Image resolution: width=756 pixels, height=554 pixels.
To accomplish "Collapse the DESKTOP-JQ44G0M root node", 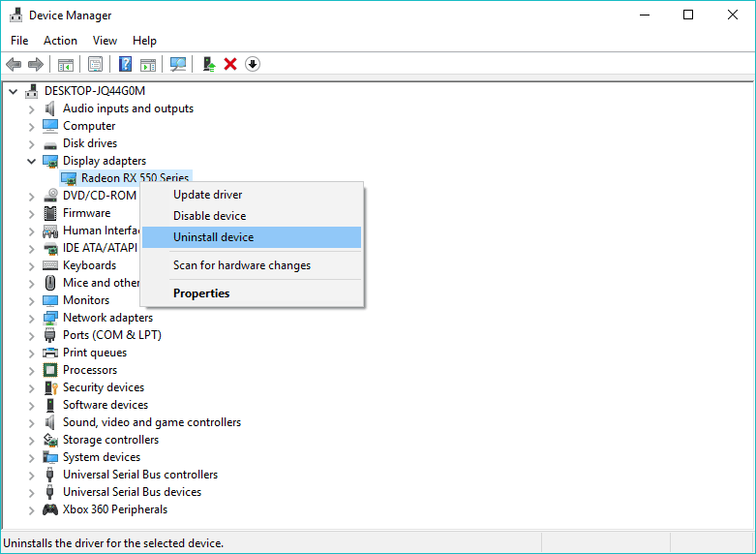I will point(13,91).
